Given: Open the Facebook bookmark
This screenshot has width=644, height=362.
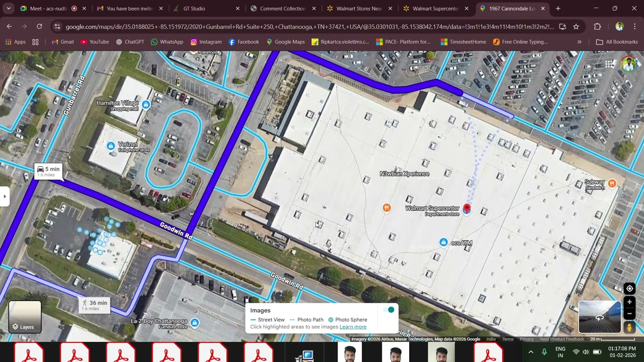Looking at the screenshot, I should click(x=244, y=42).
